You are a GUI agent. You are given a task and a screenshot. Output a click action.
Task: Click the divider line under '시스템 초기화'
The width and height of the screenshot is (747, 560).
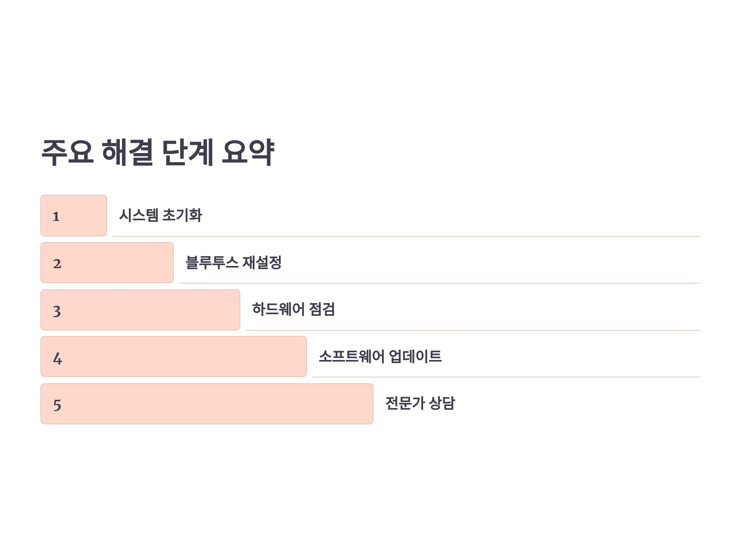[x=406, y=236]
